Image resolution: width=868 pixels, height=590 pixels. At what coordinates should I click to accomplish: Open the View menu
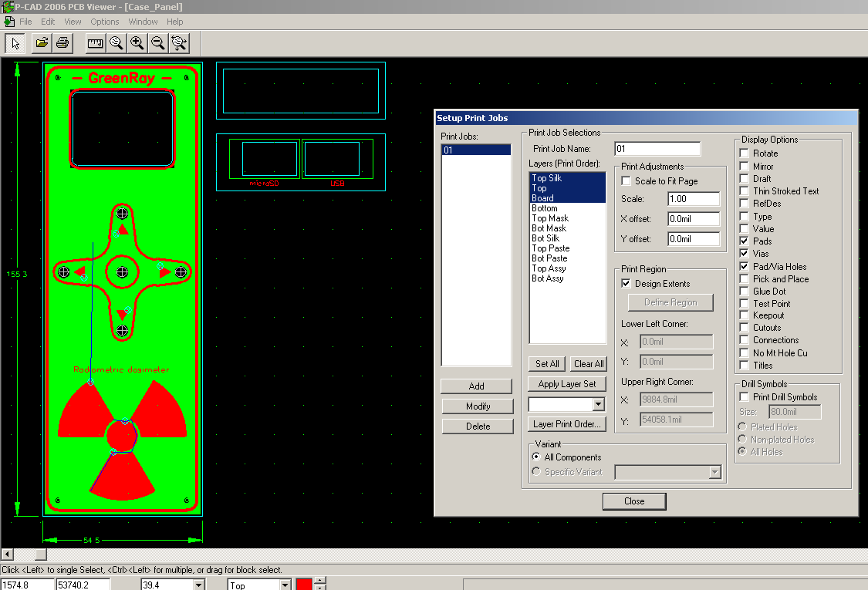click(x=73, y=22)
